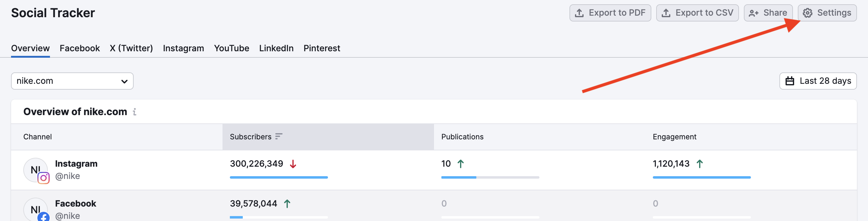Click the Instagram logo badge on avatar
Viewport: 868px width, 221px height.
pos(44,178)
